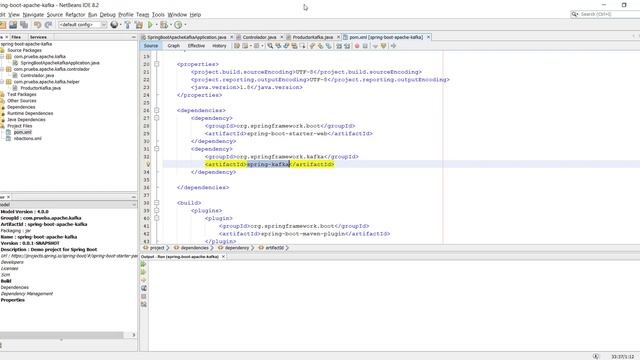Switch to the Files panel tab

click(16, 37)
